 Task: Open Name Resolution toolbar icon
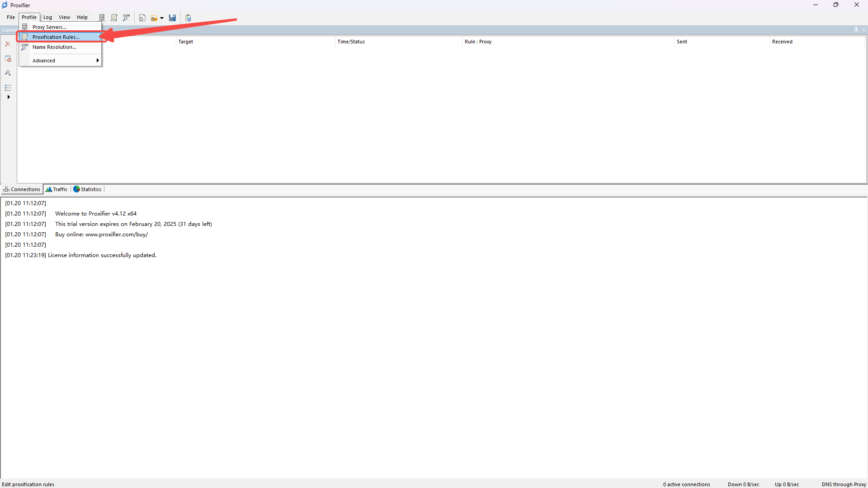point(126,18)
